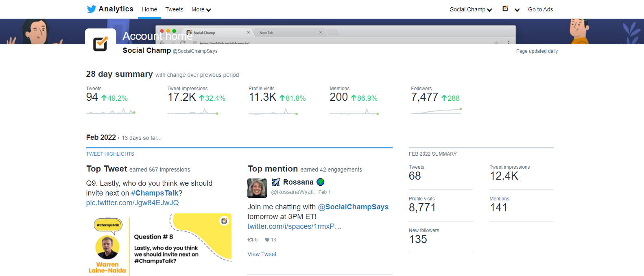Click the 12.4K Feb tweet impressions
This screenshot has height=276, width=644.
(x=504, y=176)
